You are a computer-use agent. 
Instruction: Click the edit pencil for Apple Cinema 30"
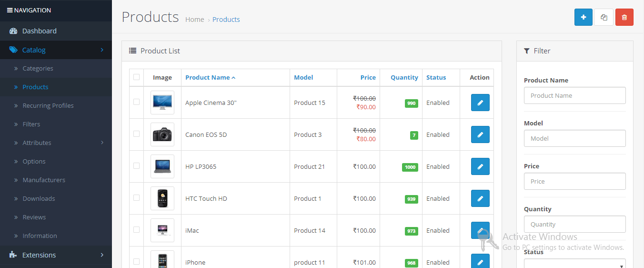pos(480,103)
